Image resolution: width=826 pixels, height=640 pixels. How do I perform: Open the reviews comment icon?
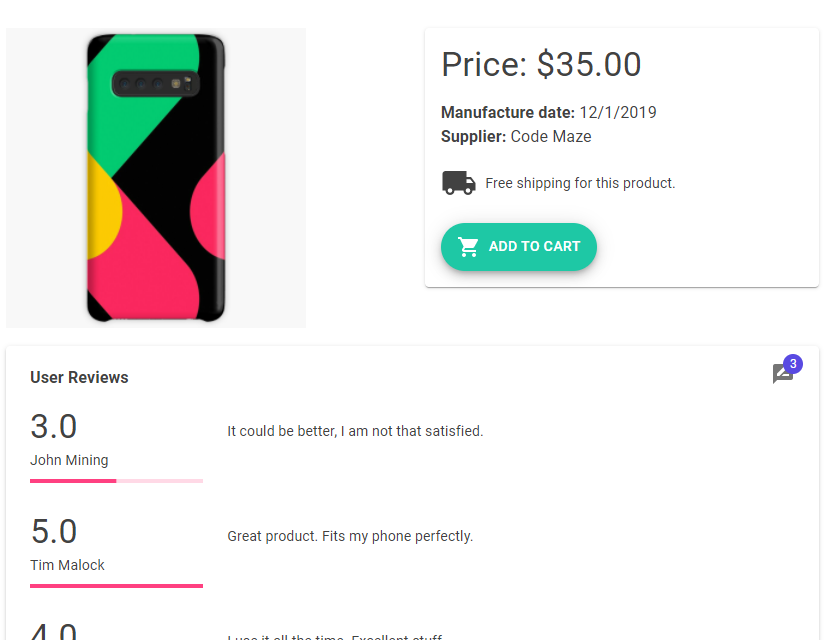[x=782, y=374]
